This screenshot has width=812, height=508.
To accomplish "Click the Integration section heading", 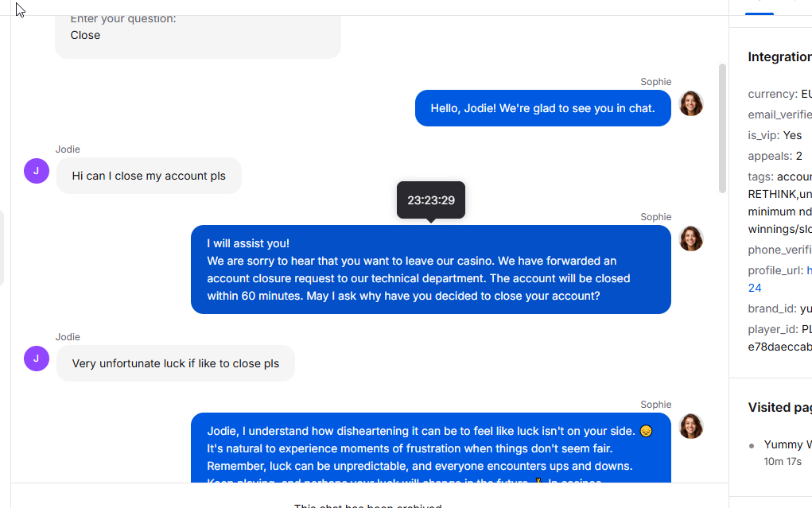I will pyautogui.click(x=780, y=57).
